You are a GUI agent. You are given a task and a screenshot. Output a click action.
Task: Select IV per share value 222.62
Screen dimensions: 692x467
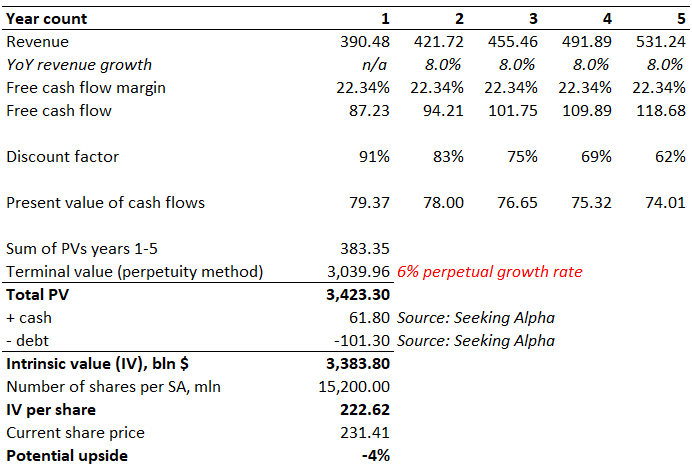pos(364,410)
